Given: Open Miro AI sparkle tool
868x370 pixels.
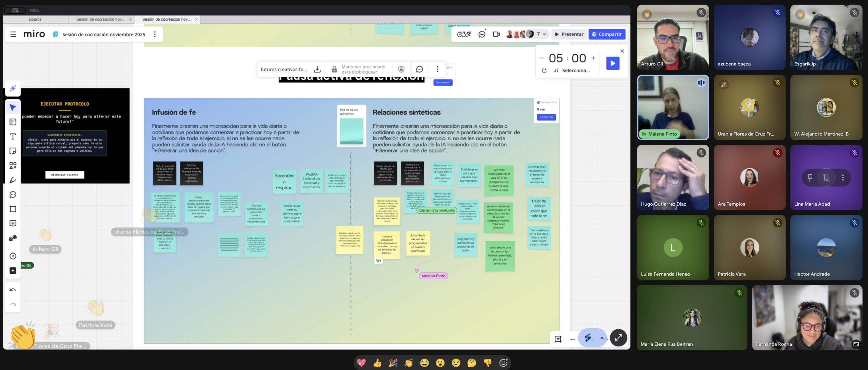Looking at the screenshot, I should pos(13,88).
